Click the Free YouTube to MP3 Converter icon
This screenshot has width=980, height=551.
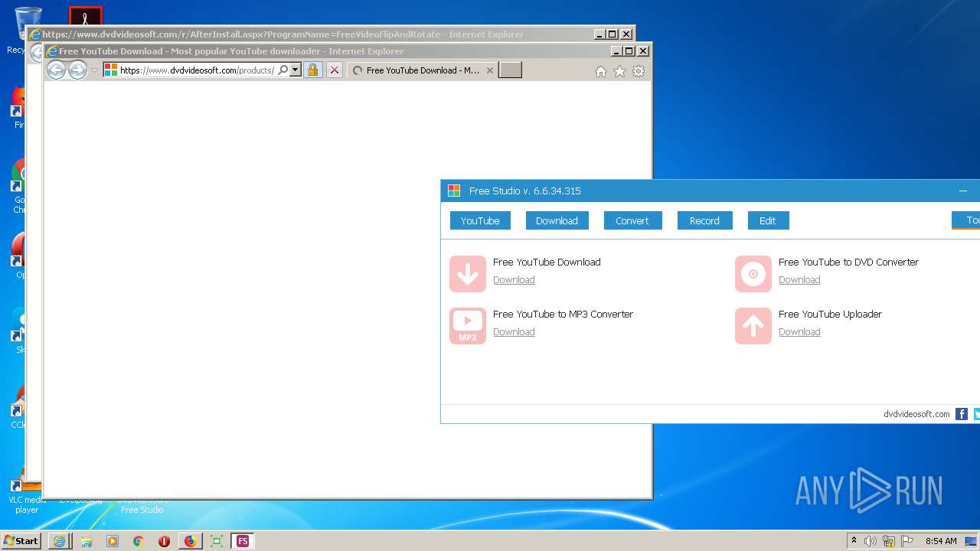[x=468, y=326]
